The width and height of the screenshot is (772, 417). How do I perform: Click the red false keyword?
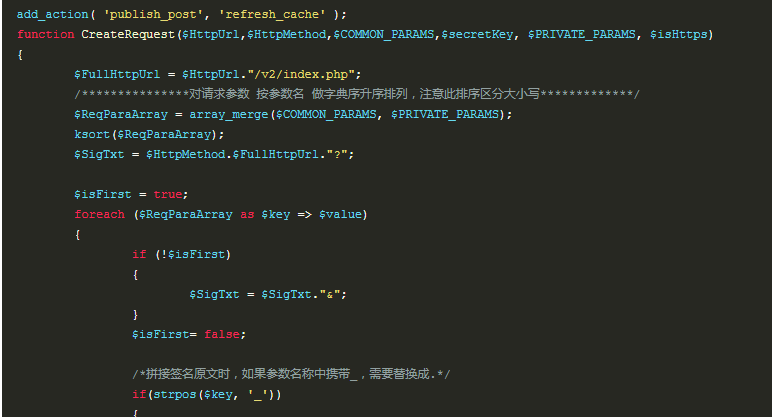click(x=222, y=334)
